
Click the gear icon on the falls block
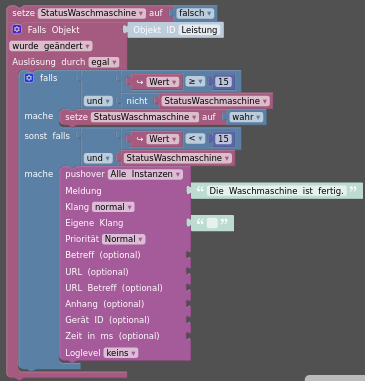[29, 78]
